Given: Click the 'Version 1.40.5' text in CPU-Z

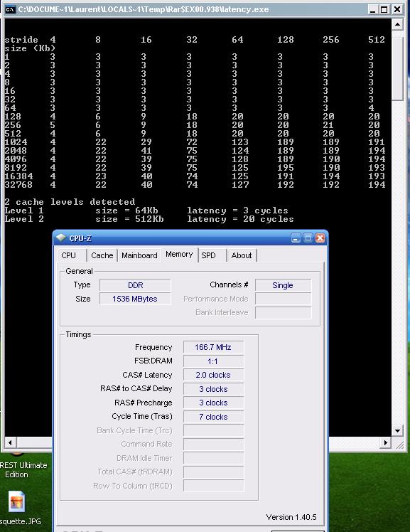Looking at the screenshot, I should coord(291,517).
